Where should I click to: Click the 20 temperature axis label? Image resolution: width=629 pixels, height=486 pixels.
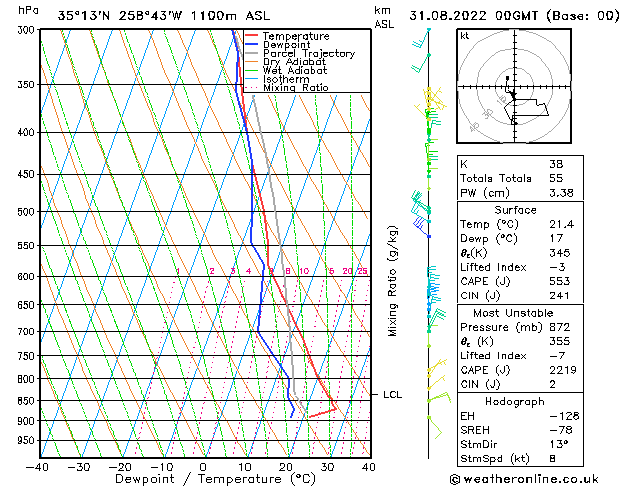click(x=286, y=467)
